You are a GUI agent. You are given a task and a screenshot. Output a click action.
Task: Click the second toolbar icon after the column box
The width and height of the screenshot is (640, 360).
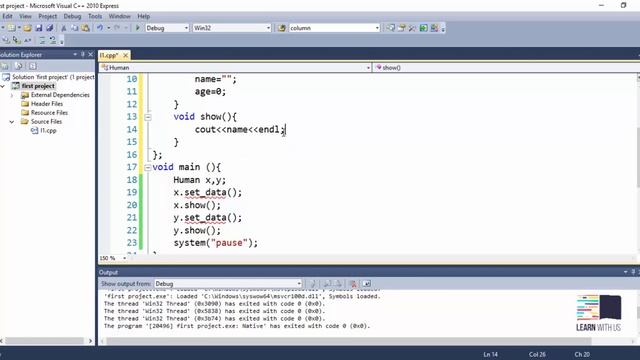pos(402,28)
